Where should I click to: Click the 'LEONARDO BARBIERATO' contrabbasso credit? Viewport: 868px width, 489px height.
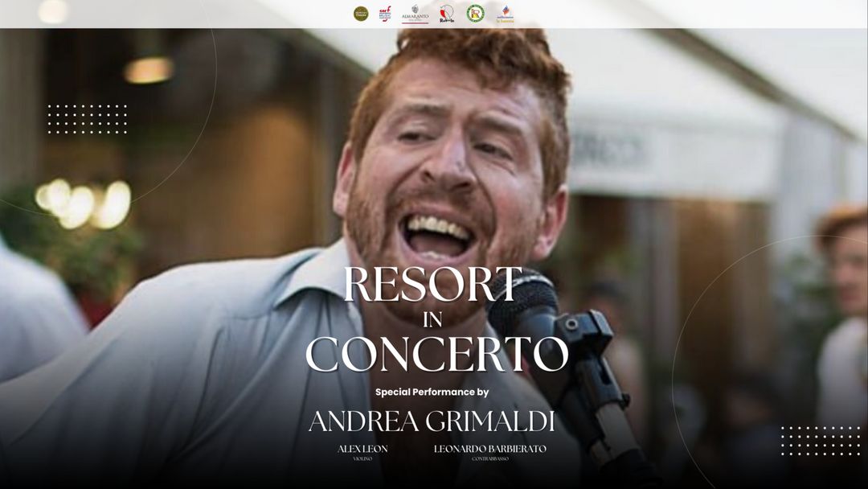point(490,452)
